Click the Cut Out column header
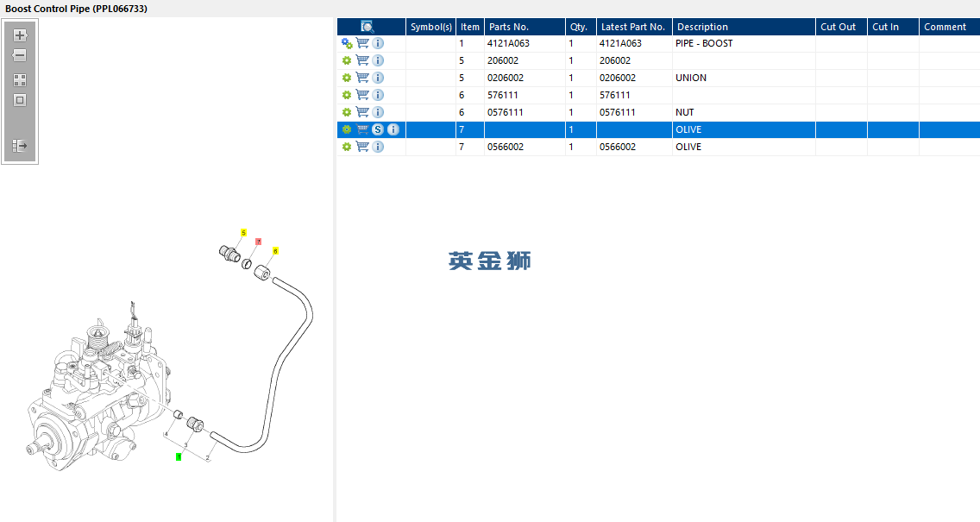 [841, 27]
